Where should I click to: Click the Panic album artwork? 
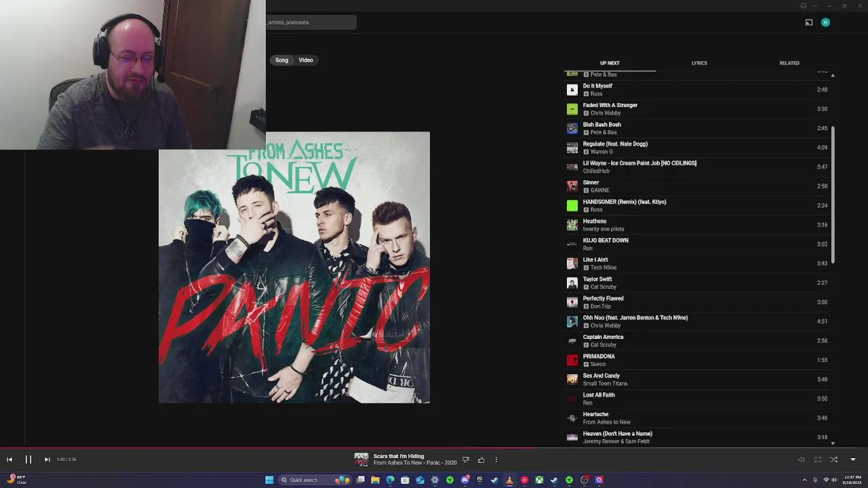(294, 268)
